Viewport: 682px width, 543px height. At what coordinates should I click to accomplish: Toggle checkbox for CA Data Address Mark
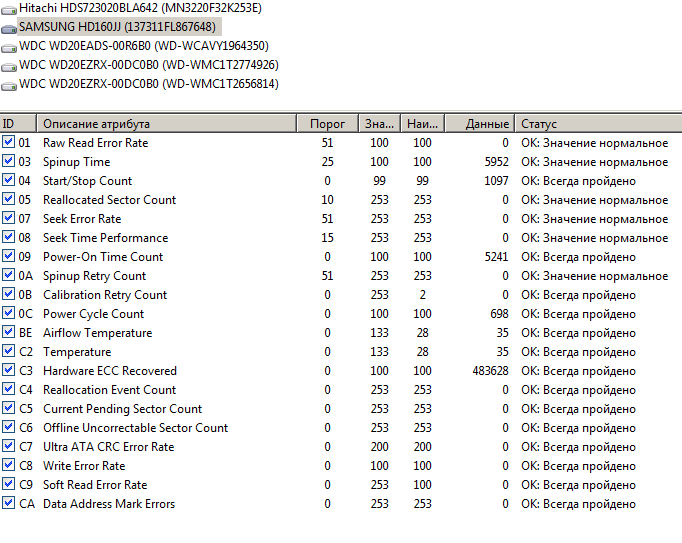tap(8, 503)
